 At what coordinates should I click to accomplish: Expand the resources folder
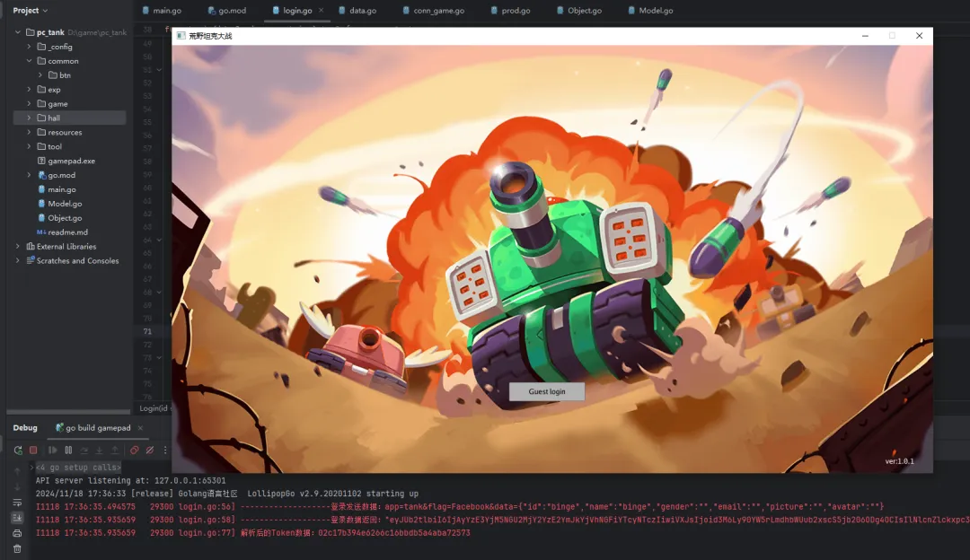(x=29, y=132)
